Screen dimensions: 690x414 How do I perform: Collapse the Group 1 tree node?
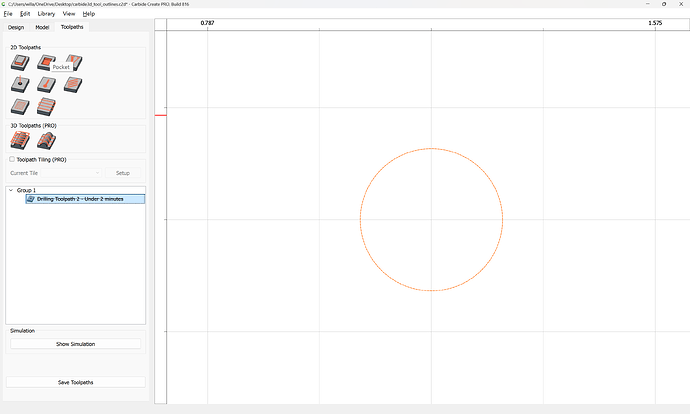[11, 190]
